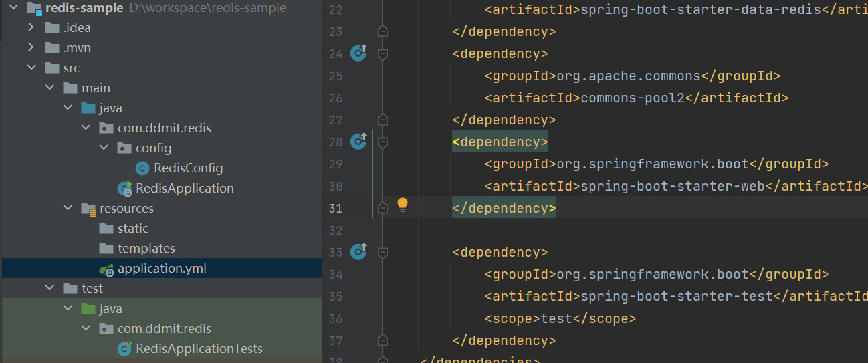The image size is (868, 363).
Task: Collapse the config package
Action: point(103,148)
